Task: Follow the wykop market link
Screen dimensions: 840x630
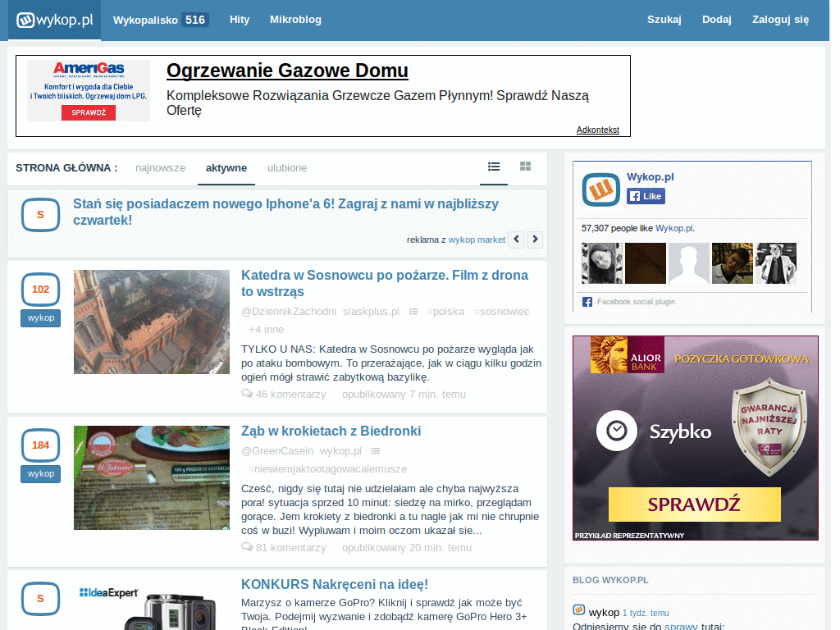Action: coord(477,240)
